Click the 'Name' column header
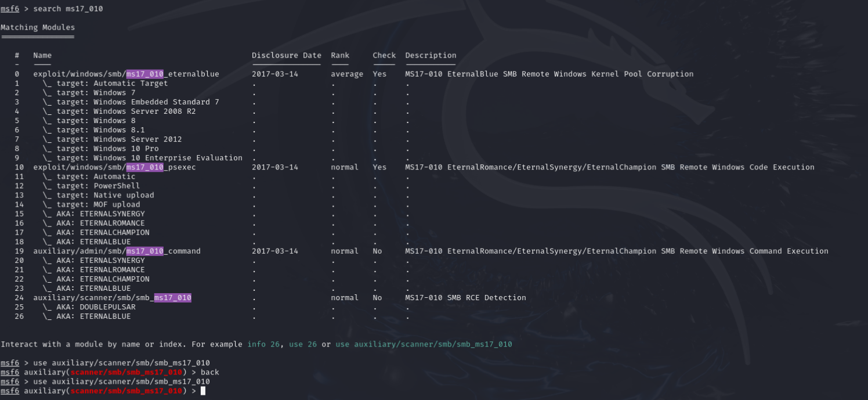The width and height of the screenshot is (868, 400). (42, 55)
